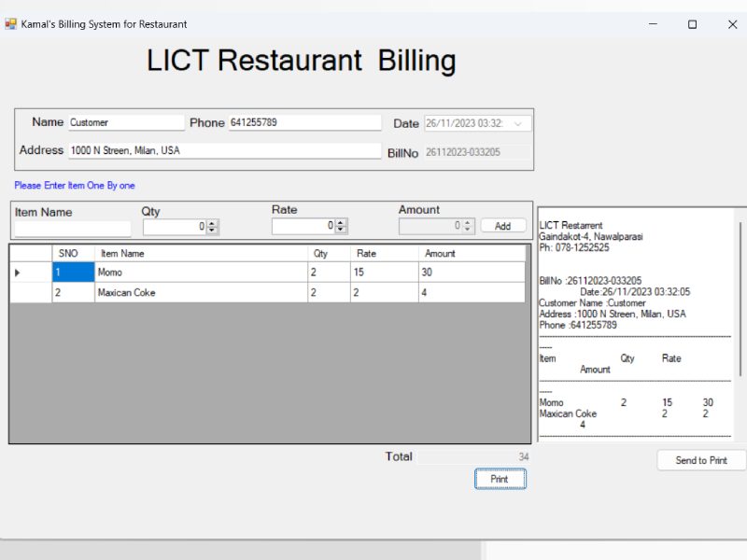Select the Momo row item name

[x=201, y=273]
